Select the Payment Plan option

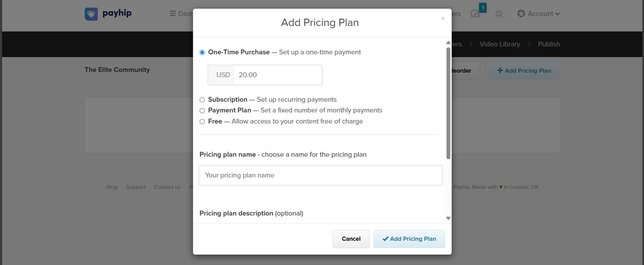(202, 110)
